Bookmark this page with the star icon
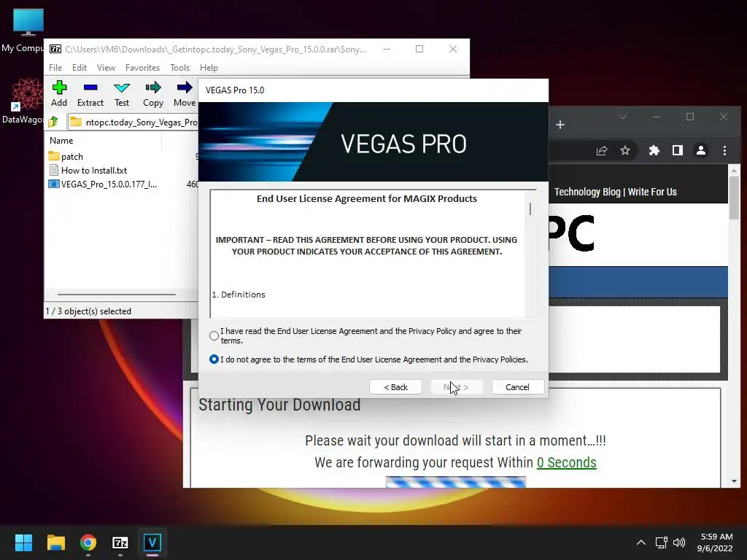Viewport: 747px width, 560px height. pos(625,150)
